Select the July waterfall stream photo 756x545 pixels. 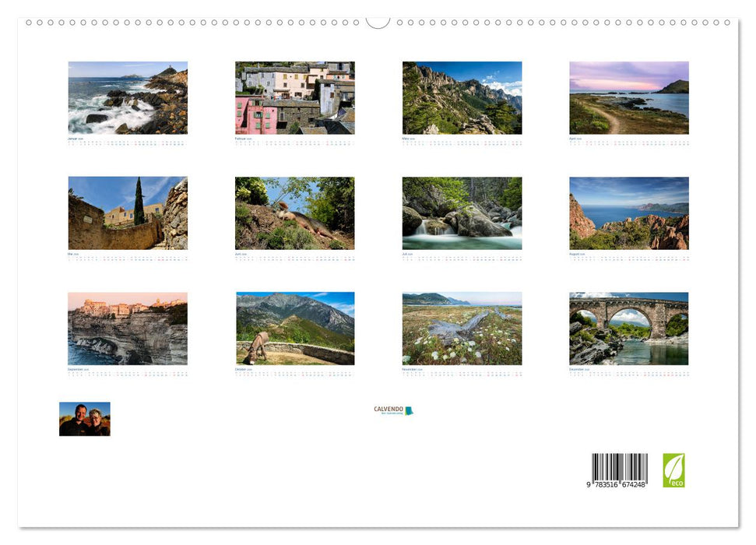click(x=462, y=213)
